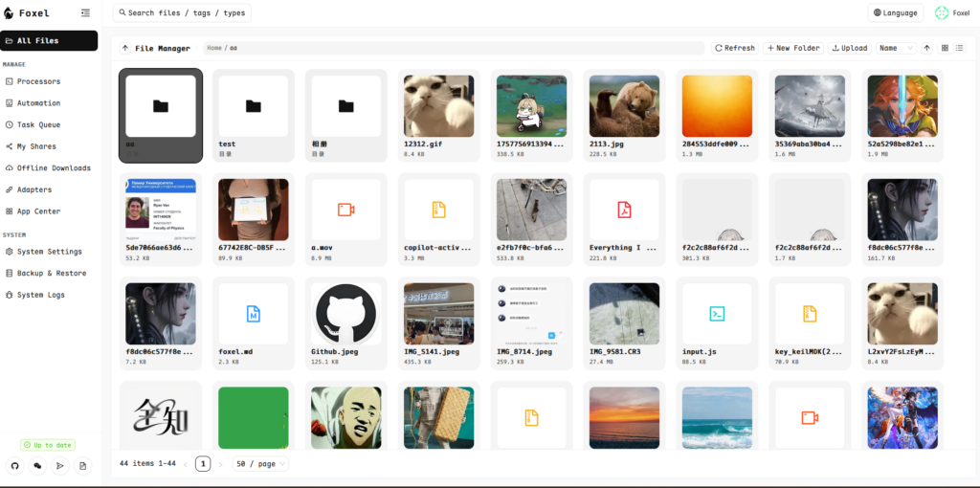Click the Foxel logo in the top left
Image resolution: width=980 pixels, height=488 pixels.
coord(13,13)
